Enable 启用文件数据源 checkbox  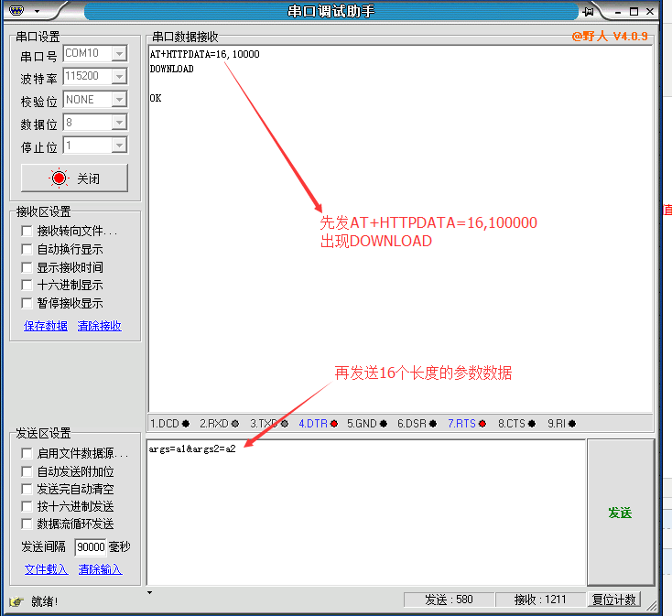(x=27, y=453)
